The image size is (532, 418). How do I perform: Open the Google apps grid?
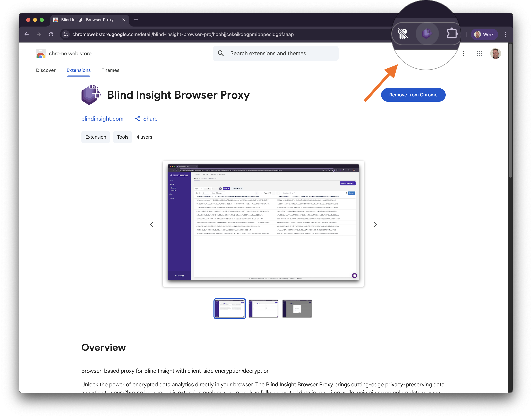(479, 53)
